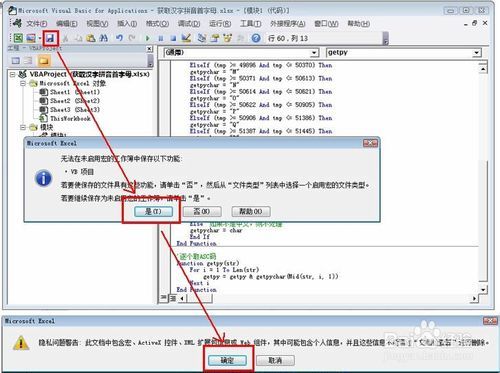Open the 帮助(H) menu
This screenshot has height=373, width=500.
point(358,24)
